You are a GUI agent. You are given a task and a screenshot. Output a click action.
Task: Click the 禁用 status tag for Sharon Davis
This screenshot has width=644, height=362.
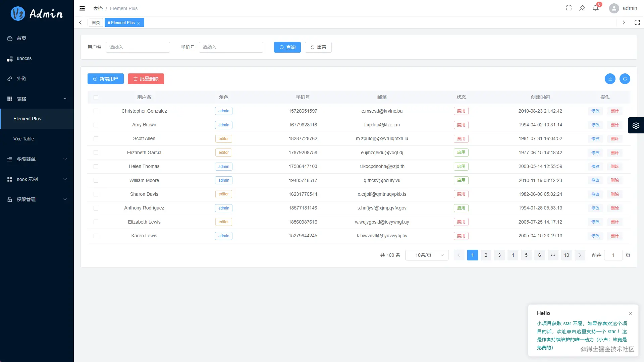tap(461, 194)
